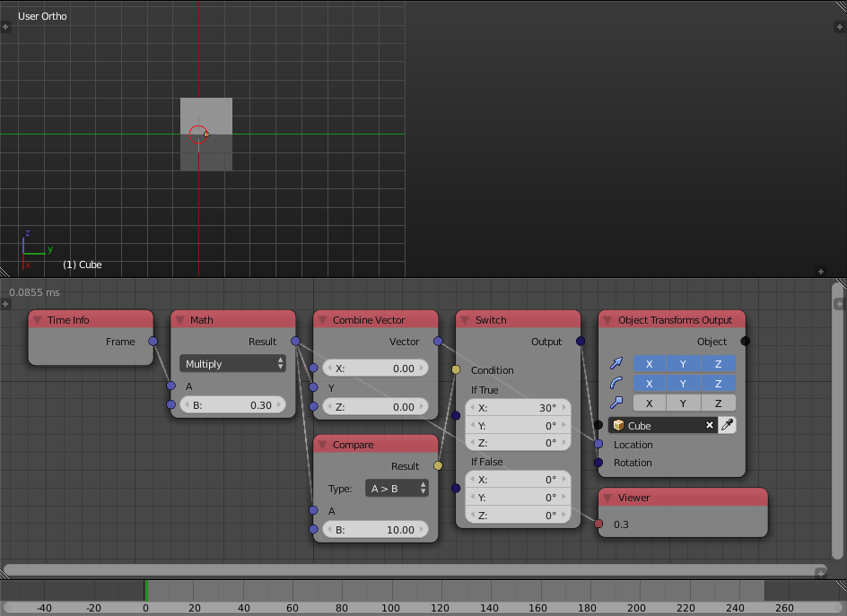Click the Output socket on Switch node
The image size is (847, 616).
[x=581, y=342]
